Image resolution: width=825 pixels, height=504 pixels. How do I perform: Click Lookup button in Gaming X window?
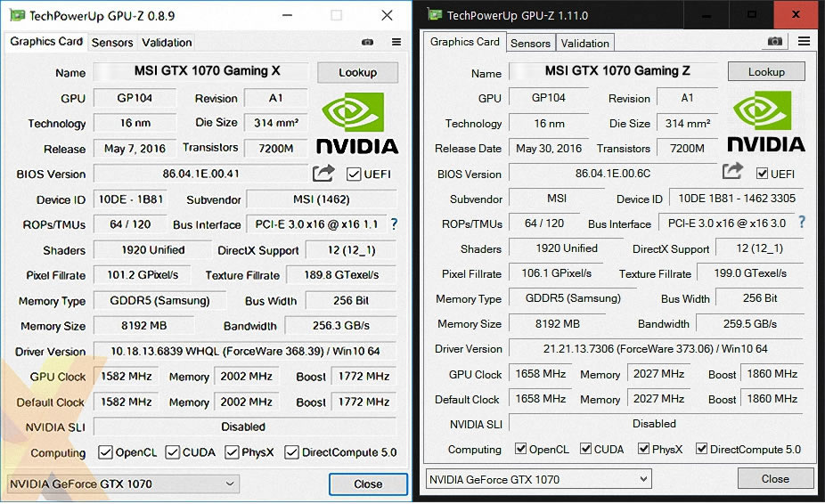pos(358,73)
